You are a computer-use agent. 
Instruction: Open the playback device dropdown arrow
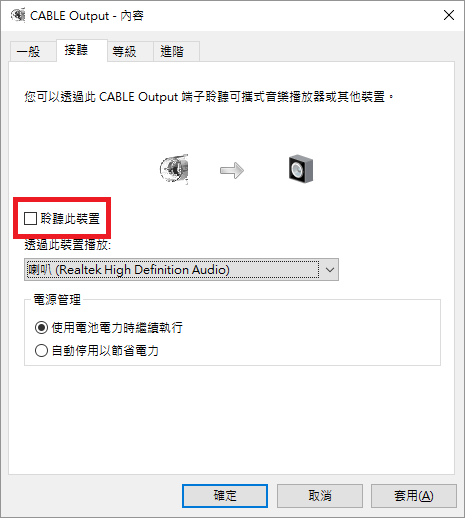pyautogui.click(x=329, y=270)
